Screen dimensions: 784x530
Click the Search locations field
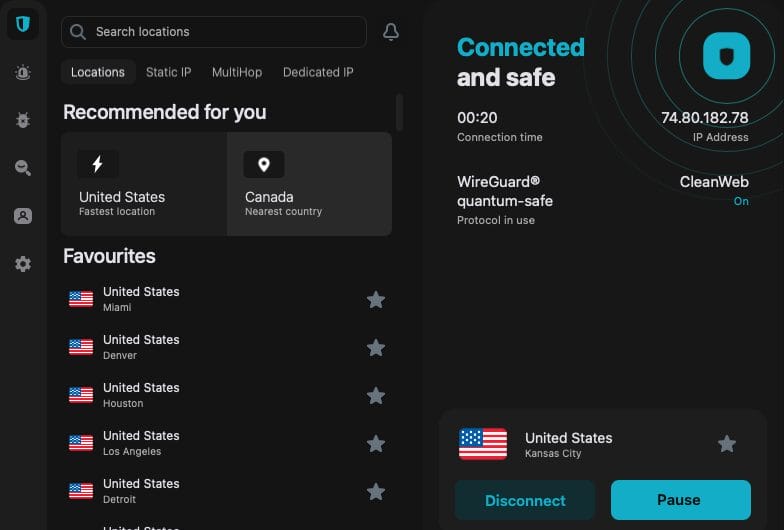click(214, 32)
